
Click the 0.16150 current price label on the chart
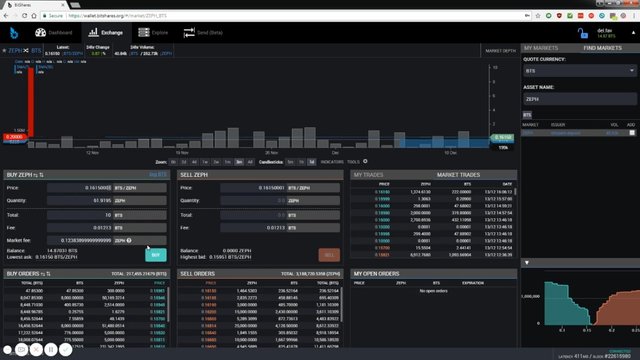(x=502, y=138)
